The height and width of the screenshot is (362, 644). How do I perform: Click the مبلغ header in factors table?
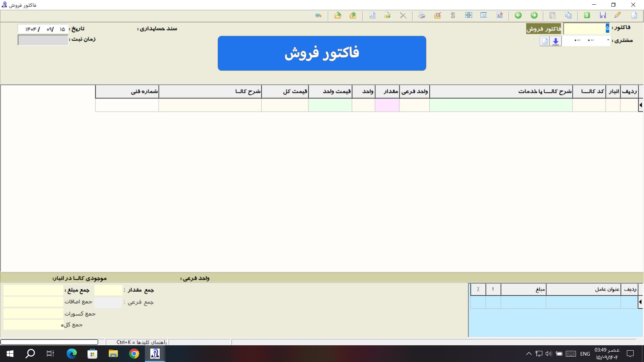[x=524, y=290]
